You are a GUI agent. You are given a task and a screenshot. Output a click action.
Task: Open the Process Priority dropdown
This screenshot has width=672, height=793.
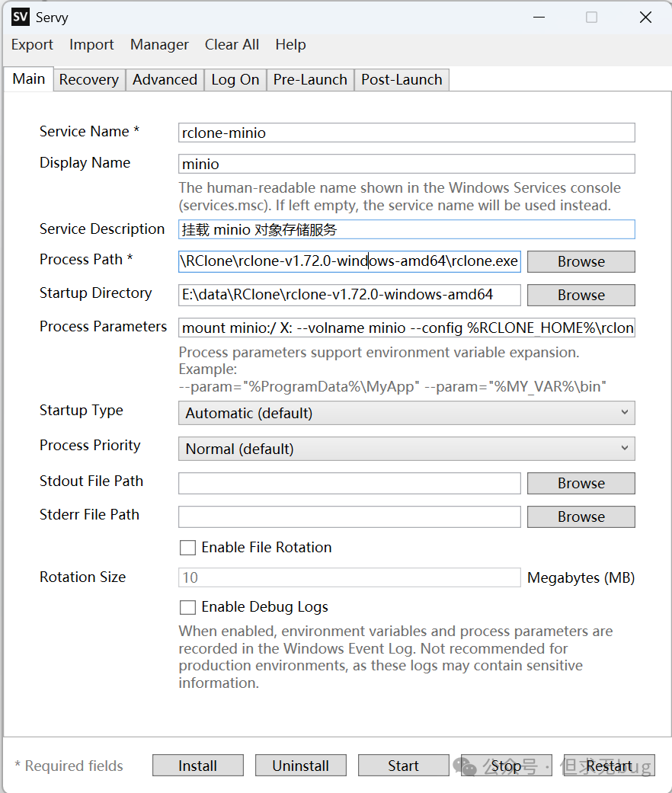click(x=406, y=449)
